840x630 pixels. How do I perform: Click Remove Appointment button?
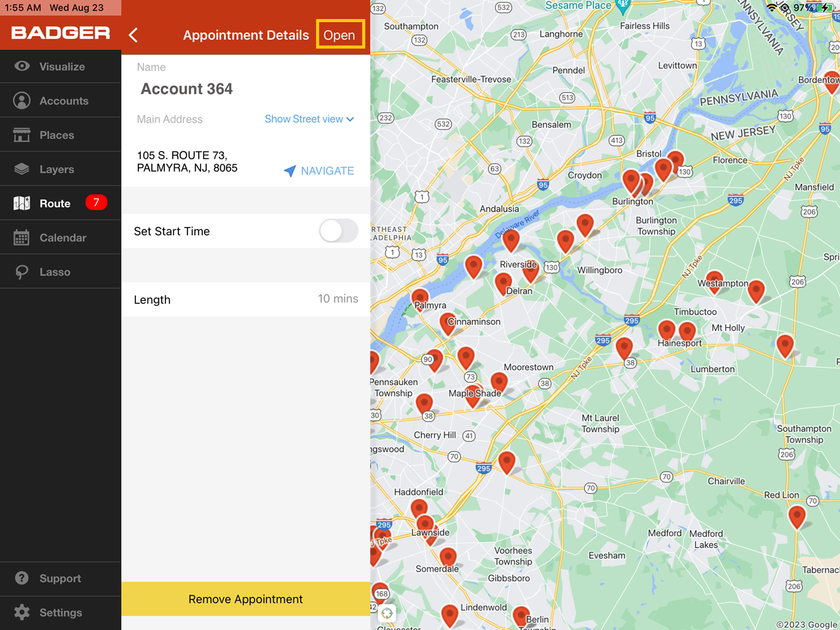point(245,599)
